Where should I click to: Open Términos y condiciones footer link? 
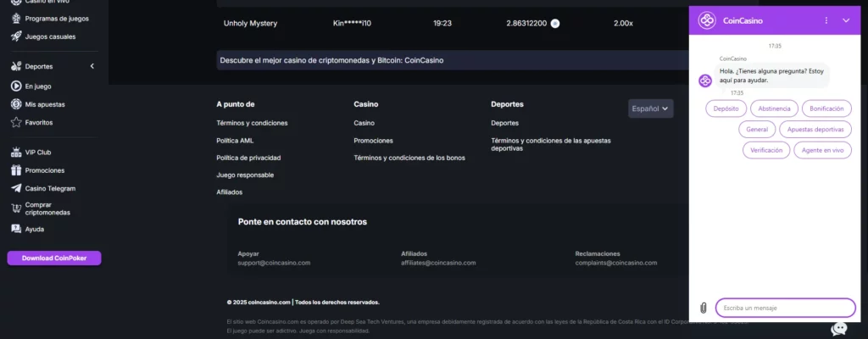coord(252,123)
